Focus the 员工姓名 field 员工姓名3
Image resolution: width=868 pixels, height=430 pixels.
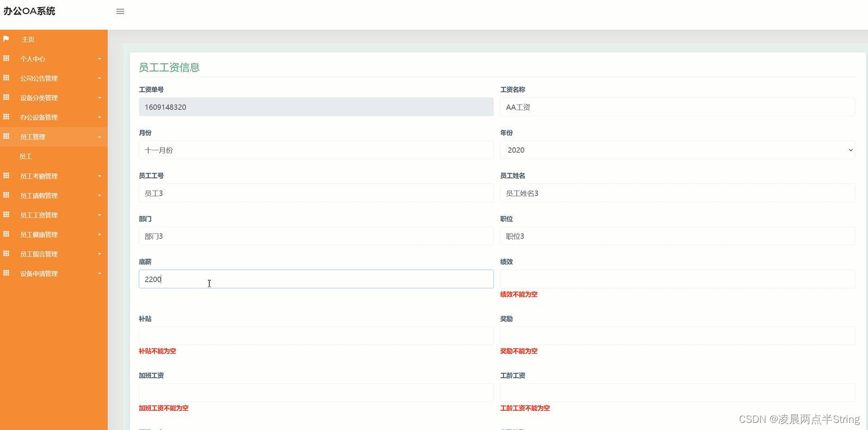(677, 193)
